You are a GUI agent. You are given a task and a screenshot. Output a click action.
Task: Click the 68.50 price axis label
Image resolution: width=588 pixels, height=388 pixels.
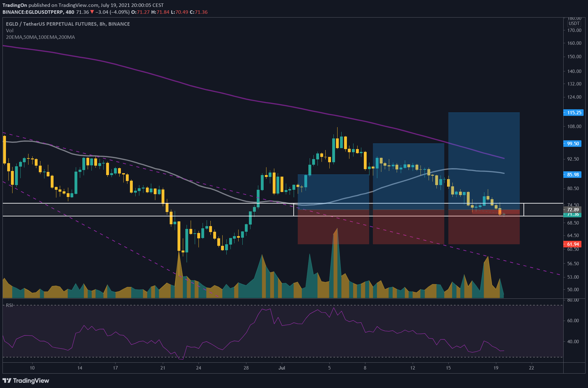573,223
